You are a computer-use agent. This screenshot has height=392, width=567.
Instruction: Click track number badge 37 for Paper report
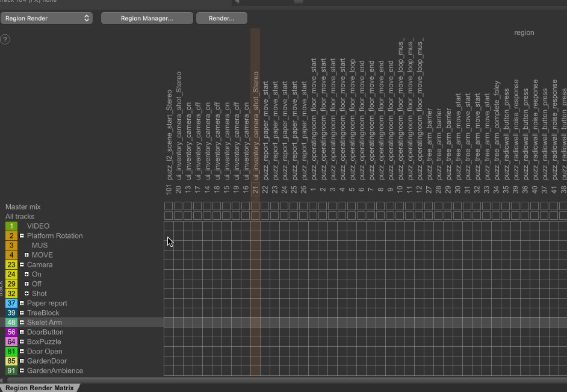coord(11,303)
